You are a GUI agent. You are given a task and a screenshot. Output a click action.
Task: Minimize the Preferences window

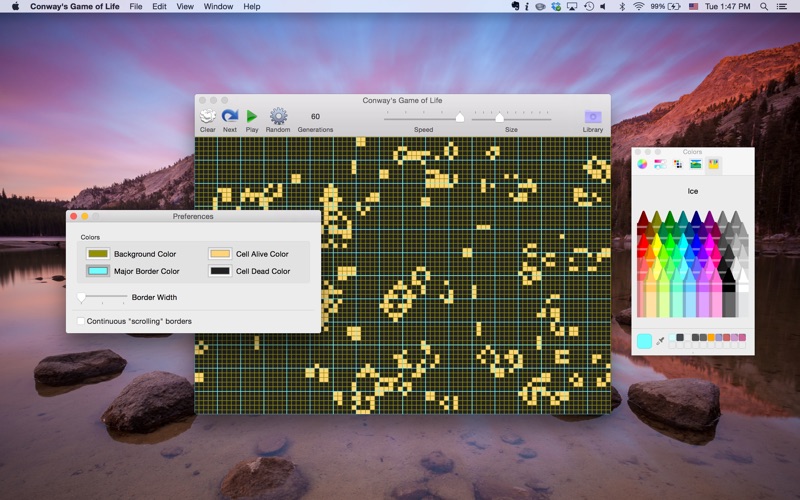click(85, 216)
